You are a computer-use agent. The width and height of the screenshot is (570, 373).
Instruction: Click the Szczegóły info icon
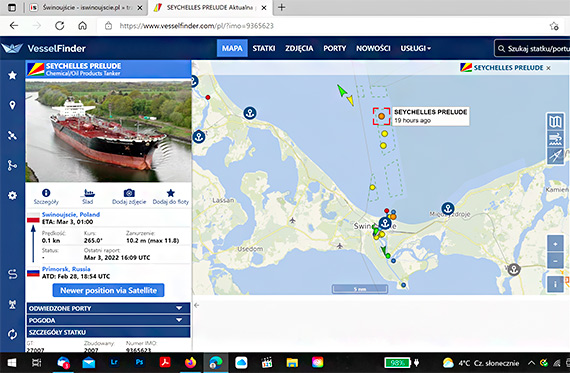click(46, 193)
